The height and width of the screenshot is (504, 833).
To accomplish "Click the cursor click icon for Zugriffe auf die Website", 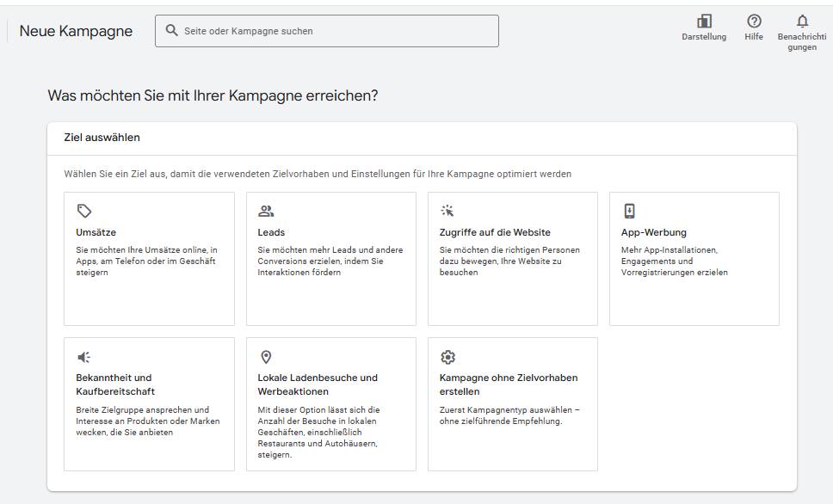I will click(x=447, y=211).
